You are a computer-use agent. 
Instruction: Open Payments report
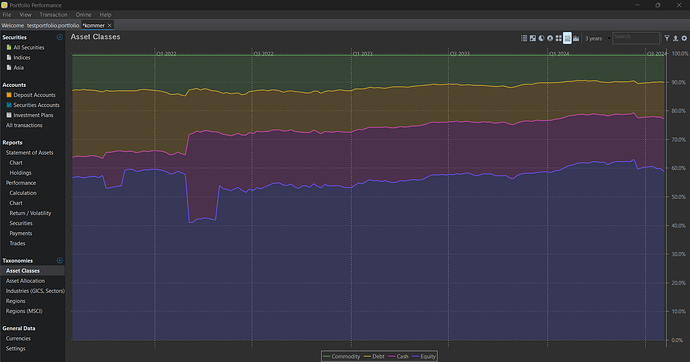click(21, 234)
